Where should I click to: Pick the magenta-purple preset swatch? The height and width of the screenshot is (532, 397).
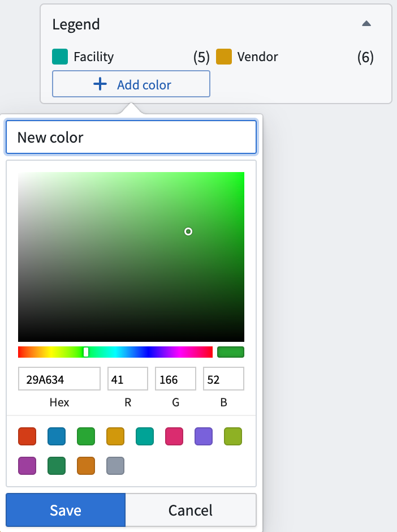27,466
